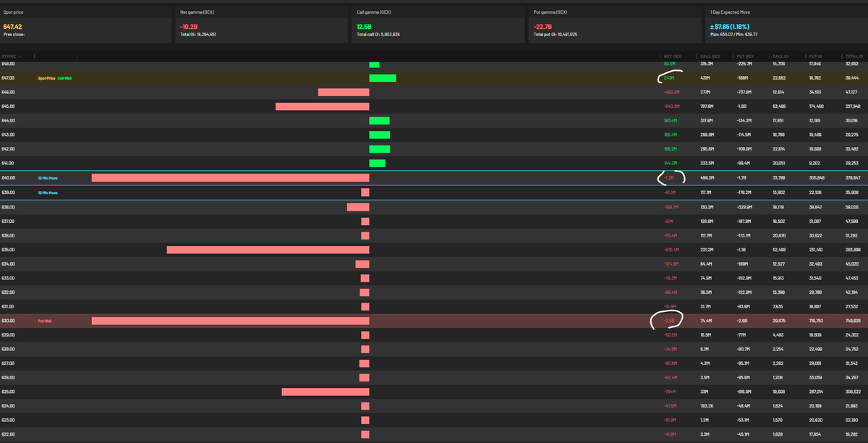This screenshot has height=443, width=868.
Task: Open the Spot price summary card
Action: pos(86,24)
